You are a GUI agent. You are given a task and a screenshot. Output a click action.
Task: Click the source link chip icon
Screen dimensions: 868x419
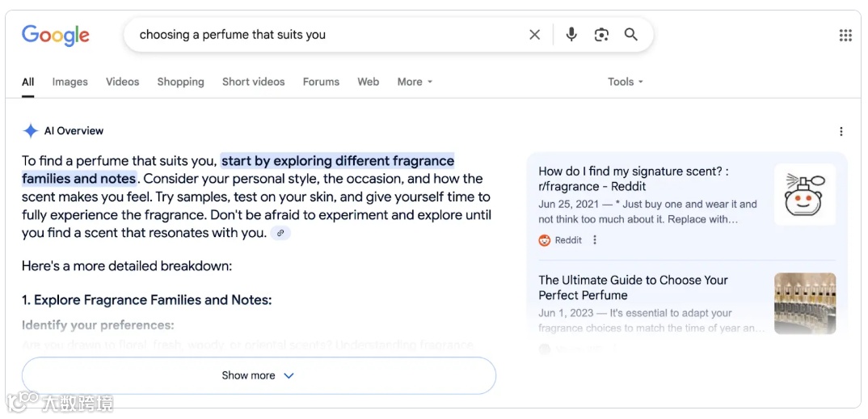pos(280,233)
